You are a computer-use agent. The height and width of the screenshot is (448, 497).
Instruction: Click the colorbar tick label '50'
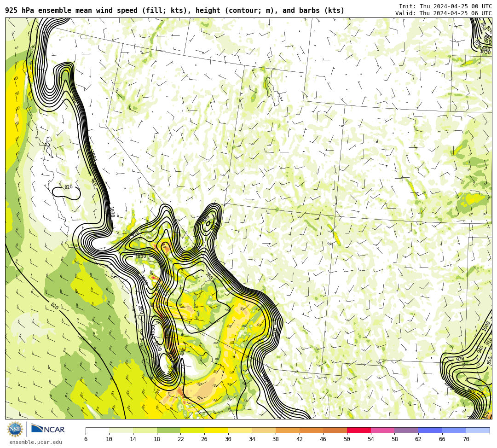coord(347,439)
